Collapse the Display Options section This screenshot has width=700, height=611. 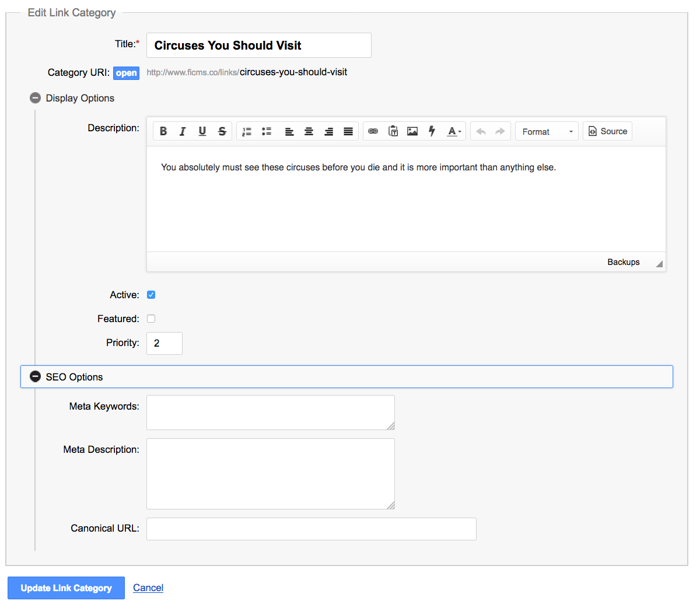36,98
